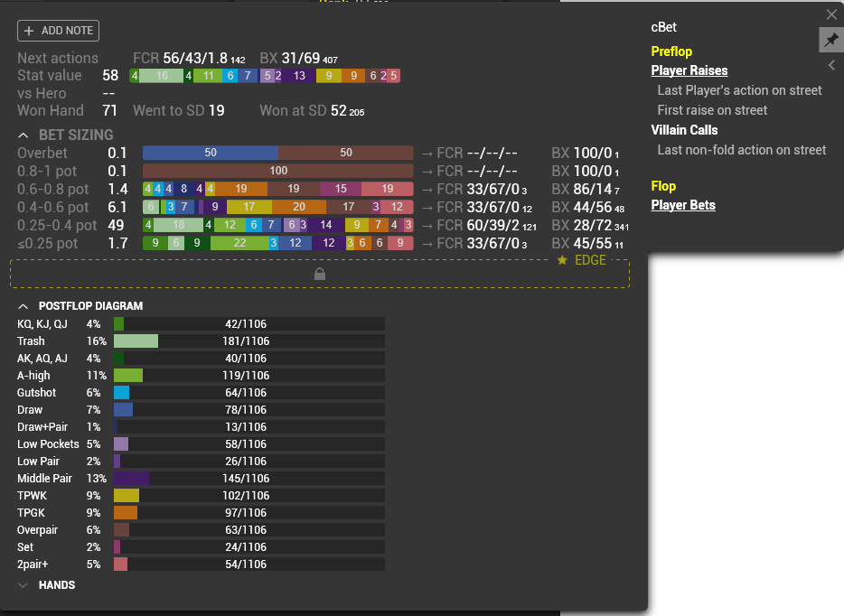Screen dimensions: 844x616
Task: Click the 78/1106 Draw count bar
Action: 249,410
